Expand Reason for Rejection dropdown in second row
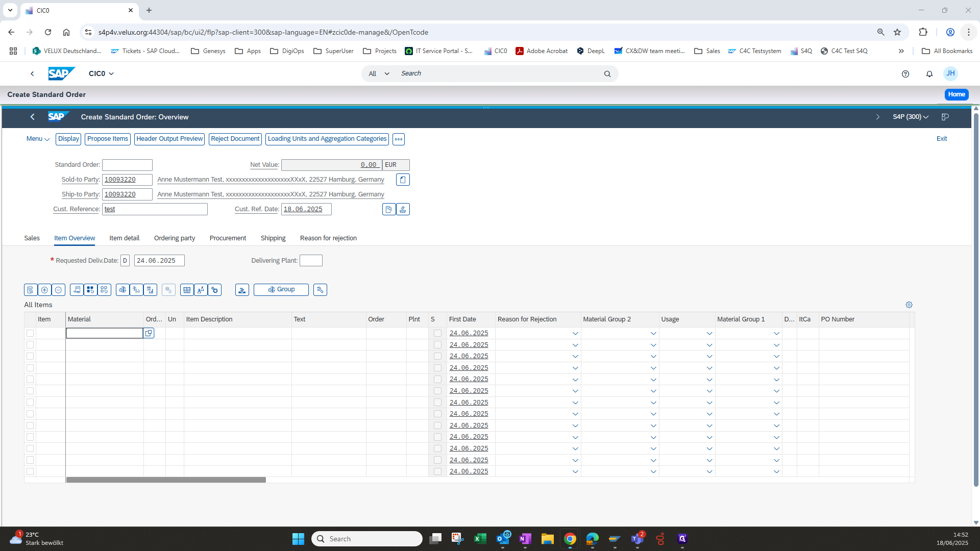The width and height of the screenshot is (980, 551). pyautogui.click(x=575, y=345)
